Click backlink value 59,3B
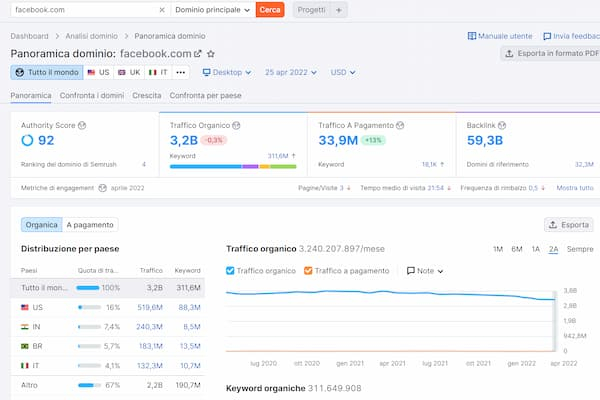Viewport: 600px width, 400px height. [484, 140]
